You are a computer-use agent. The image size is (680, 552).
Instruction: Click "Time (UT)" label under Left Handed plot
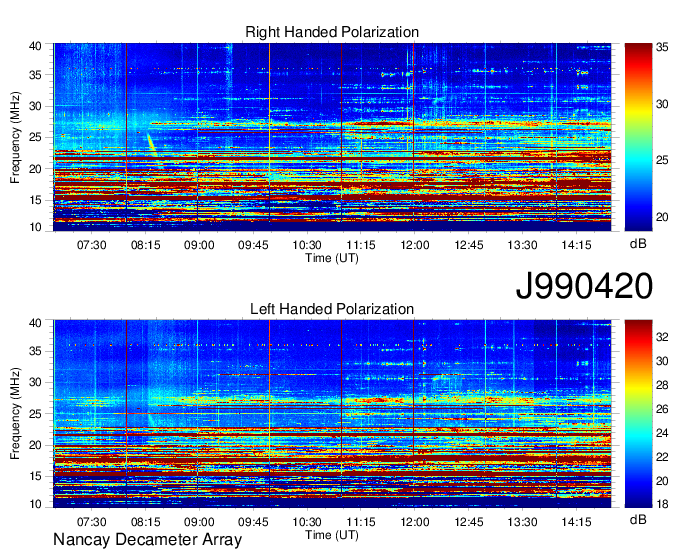332,535
